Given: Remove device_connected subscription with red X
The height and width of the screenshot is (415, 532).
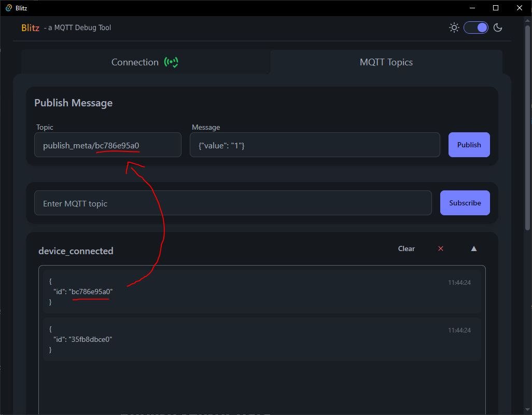Looking at the screenshot, I should tap(441, 248).
